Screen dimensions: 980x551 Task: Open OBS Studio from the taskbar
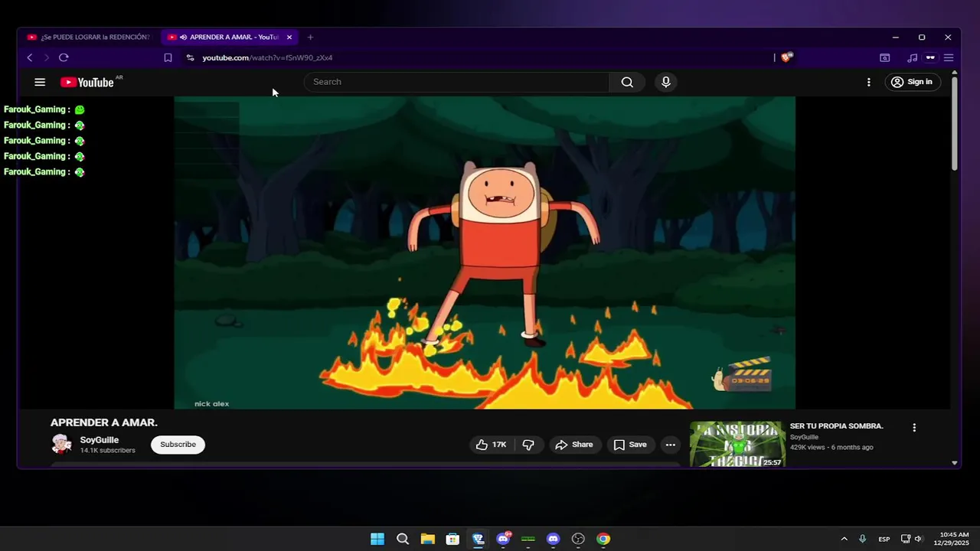tap(578, 539)
